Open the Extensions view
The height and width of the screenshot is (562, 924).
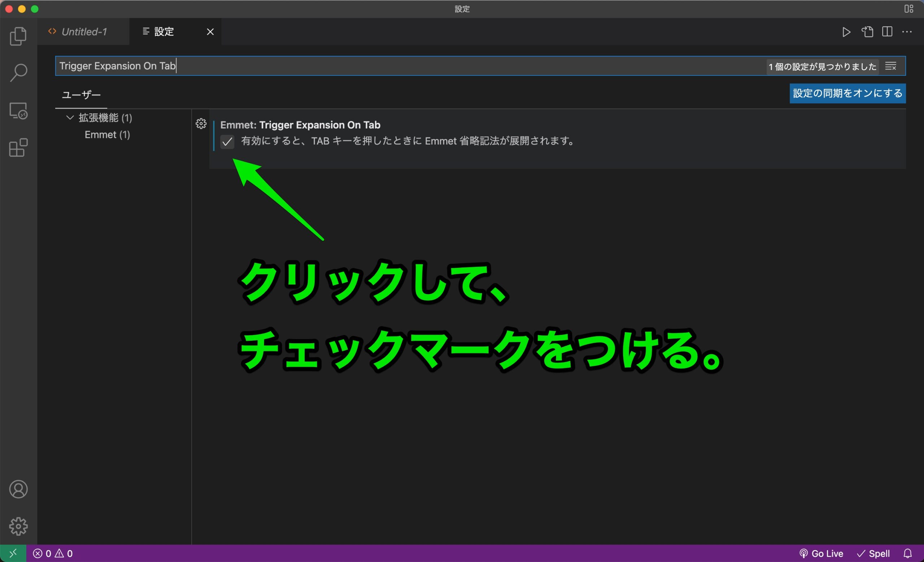point(18,148)
